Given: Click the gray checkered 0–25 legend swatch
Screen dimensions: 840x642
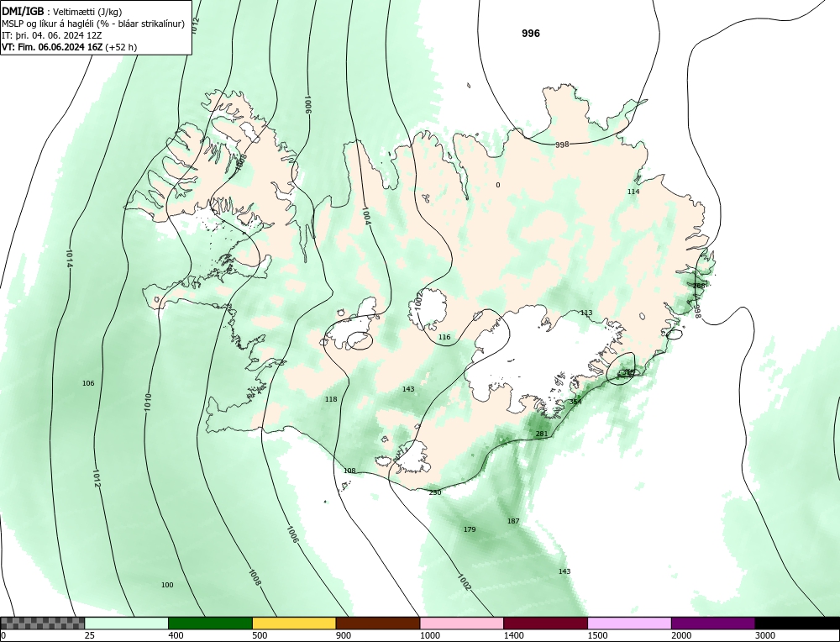Looking at the screenshot, I should pos(42,623).
